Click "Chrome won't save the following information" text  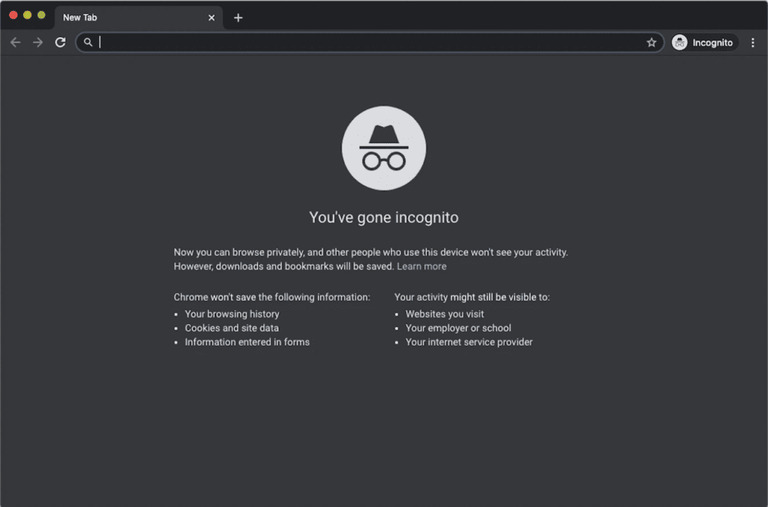pos(272,297)
